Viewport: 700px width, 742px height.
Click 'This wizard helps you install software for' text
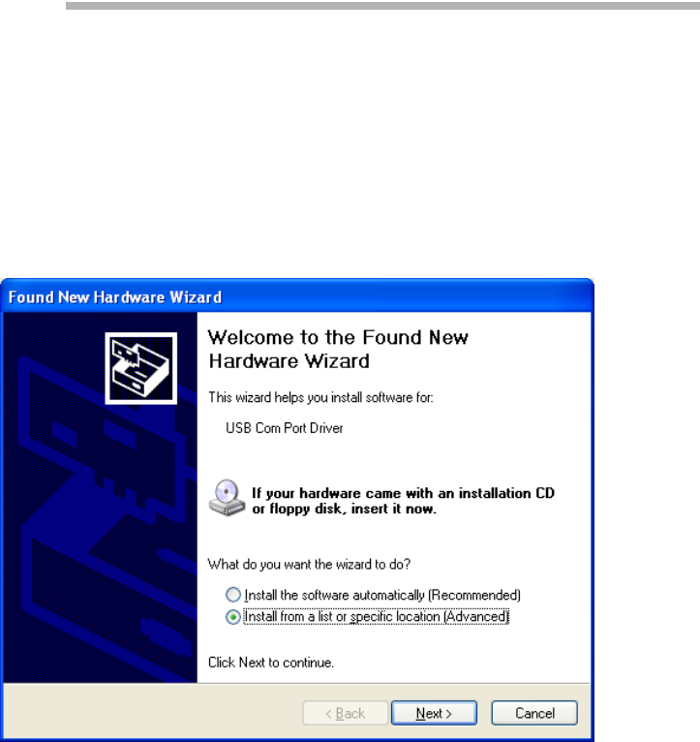pyautogui.click(x=320, y=397)
